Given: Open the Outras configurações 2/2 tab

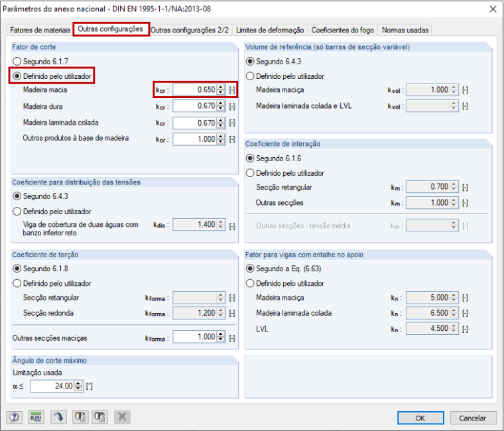Looking at the screenshot, I should tap(190, 31).
